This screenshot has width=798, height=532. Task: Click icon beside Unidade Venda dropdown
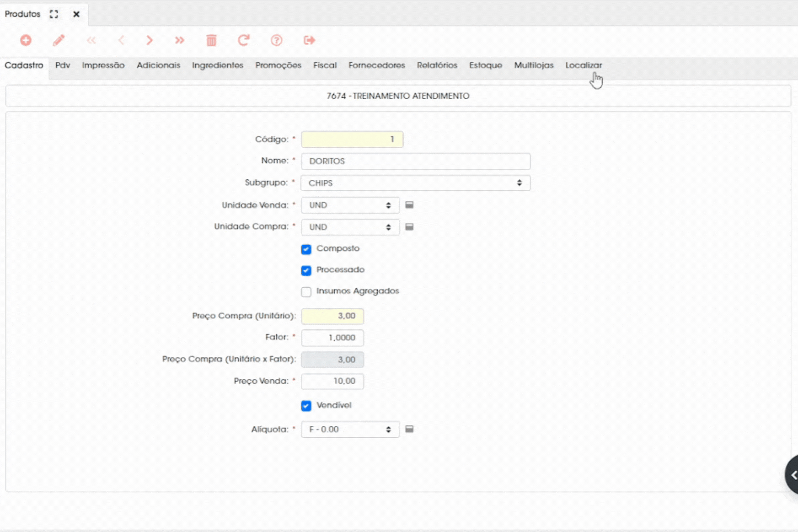pos(409,205)
